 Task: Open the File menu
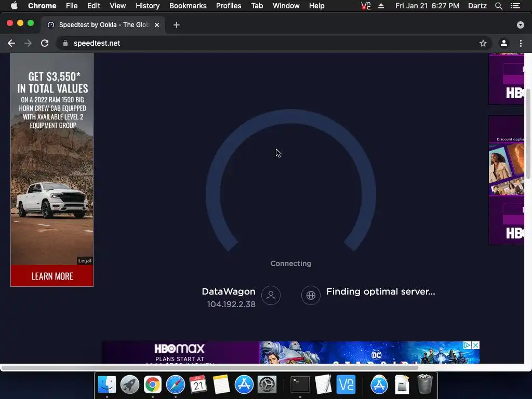click(72, 6)
